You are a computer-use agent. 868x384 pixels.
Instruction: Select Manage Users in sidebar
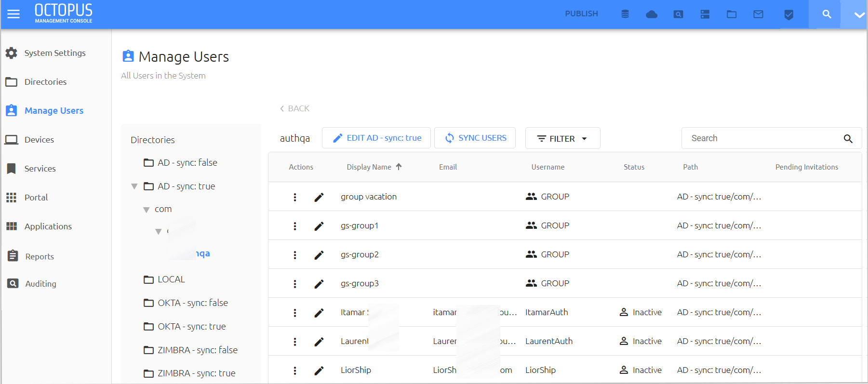click(x=44, y=111)
